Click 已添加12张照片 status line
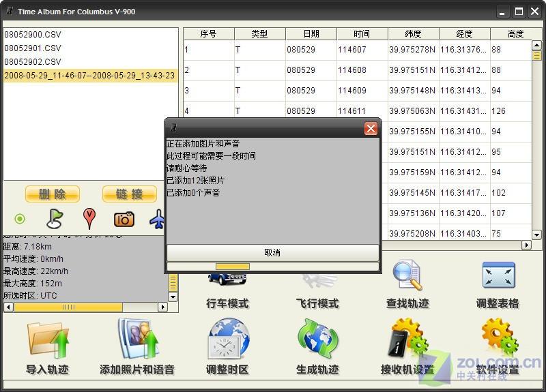Screen dimensions: 546x392 click(x=196, y=181)
